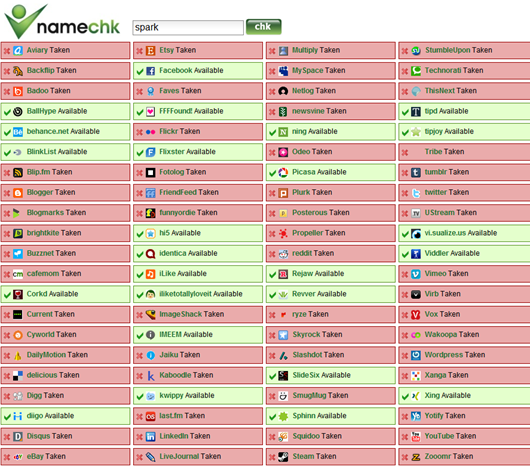530x466 pixels.
Task: Click the twitter bird icon
Action: coord(416,193)
